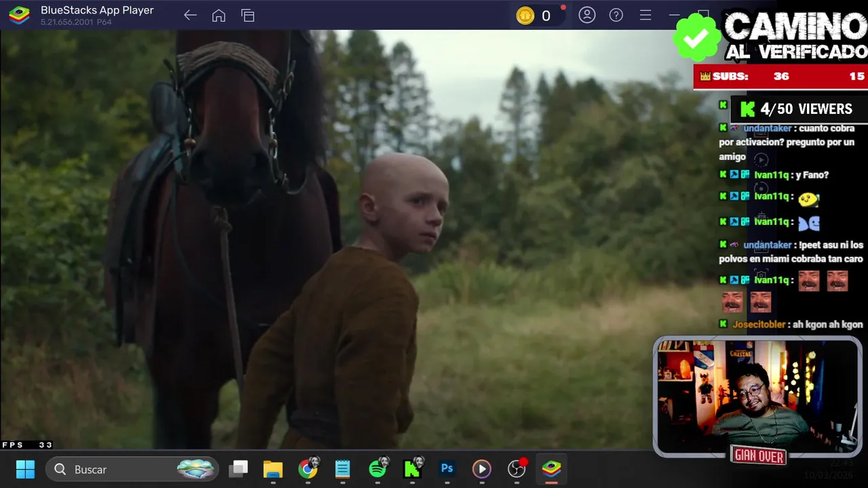The height and width of the screenshot is (488, 868).
Task: Open the BlueStacks home screen icon
Action: pos(218,16)
